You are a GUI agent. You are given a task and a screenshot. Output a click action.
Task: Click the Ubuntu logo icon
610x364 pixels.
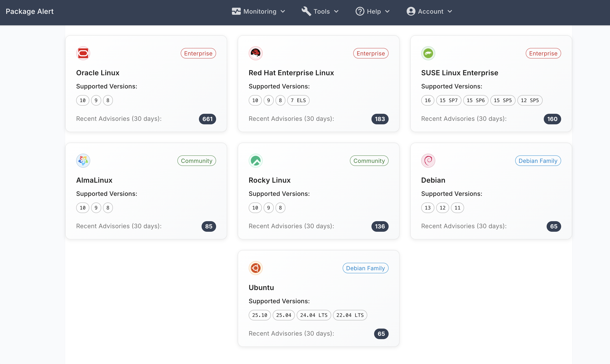tap(255, 268)
